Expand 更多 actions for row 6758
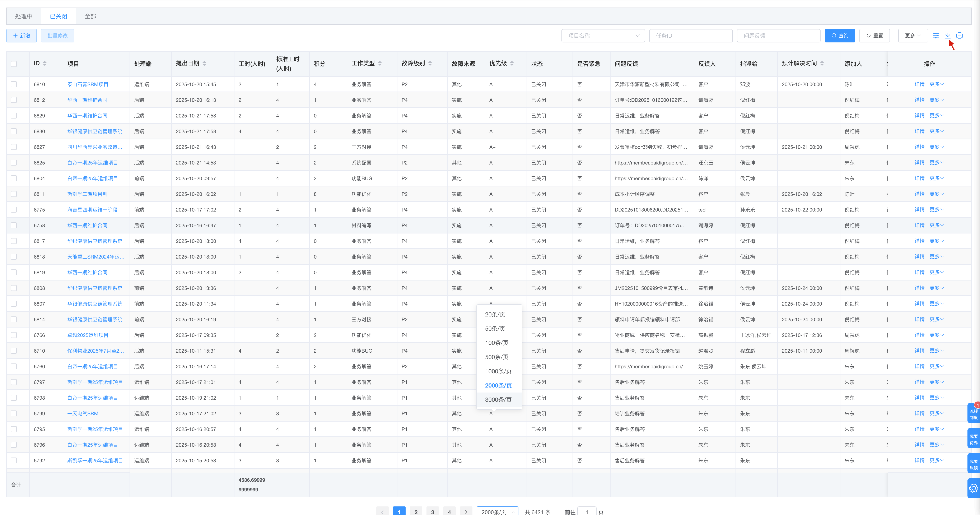Image resolution: width=980 pixels, height=515 pixels. (x=937, y=226)
